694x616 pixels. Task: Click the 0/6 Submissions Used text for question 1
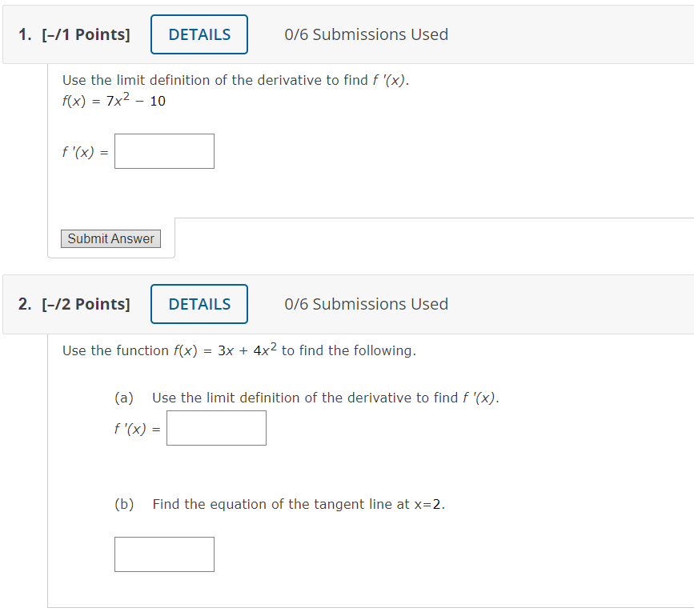tap(366, 34)
